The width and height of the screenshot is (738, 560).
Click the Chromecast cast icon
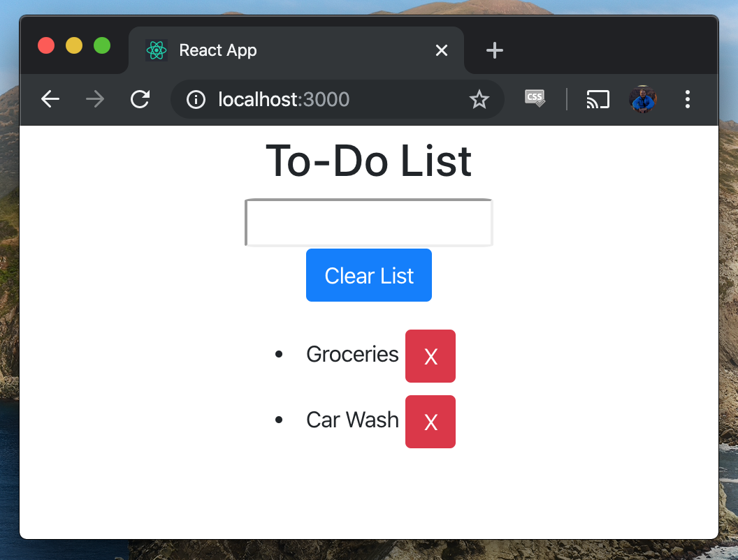pyautogui.click(x=598, y=99)
